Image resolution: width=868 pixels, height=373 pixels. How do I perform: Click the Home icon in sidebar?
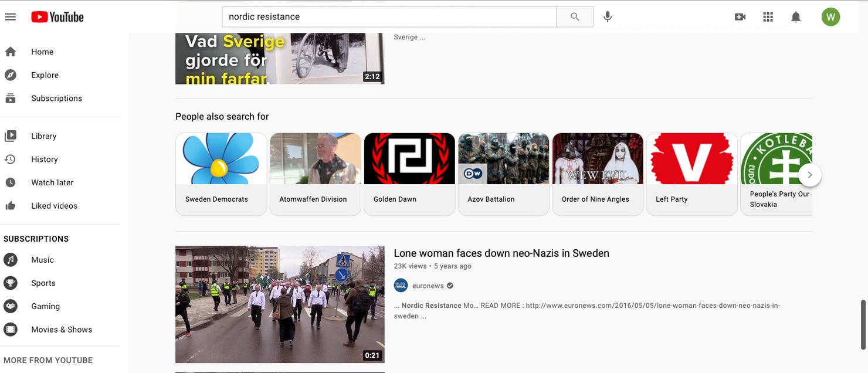tap(10, 52)
